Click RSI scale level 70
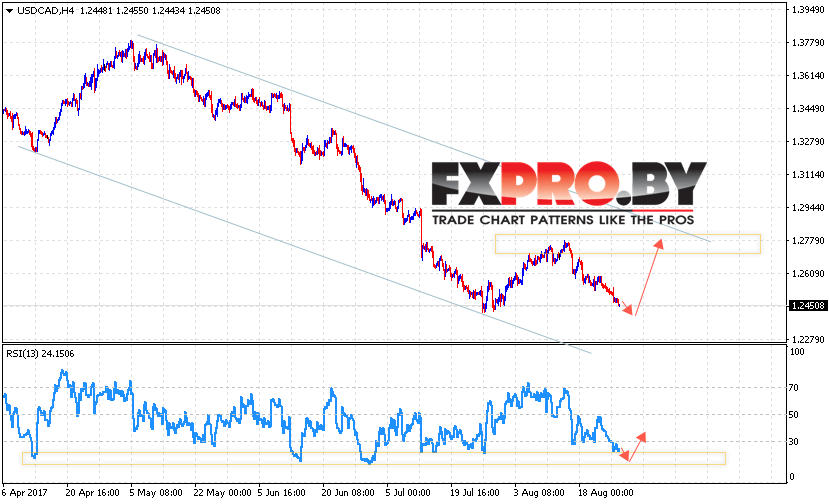829x504 pixels. [794, 388]
